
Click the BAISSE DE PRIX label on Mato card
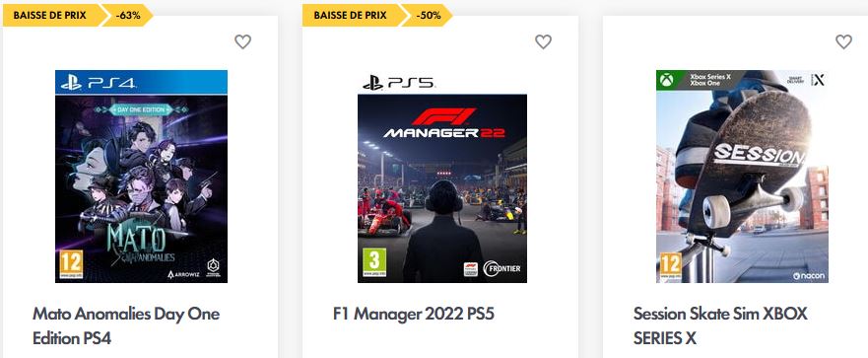[50, 16]
